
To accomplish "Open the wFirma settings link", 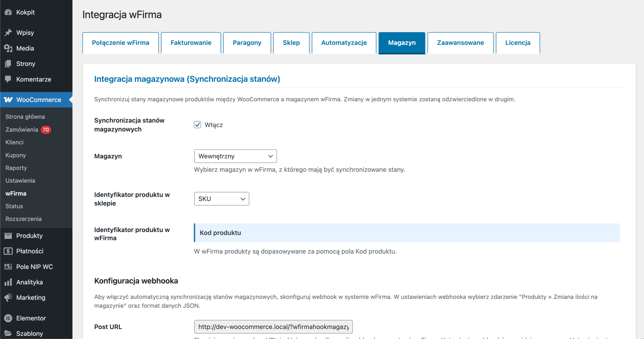I will pyautogui.click(x=16, y=193).
